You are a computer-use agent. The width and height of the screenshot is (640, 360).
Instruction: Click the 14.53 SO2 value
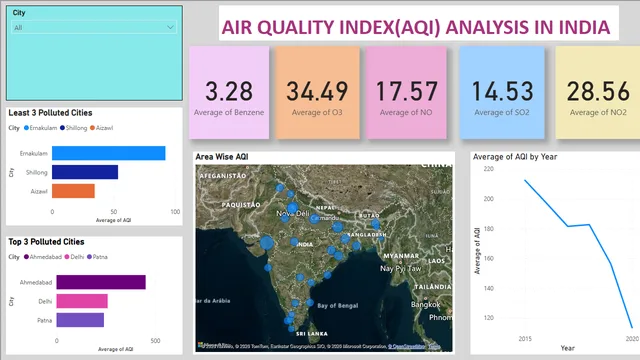pos(502,91)
